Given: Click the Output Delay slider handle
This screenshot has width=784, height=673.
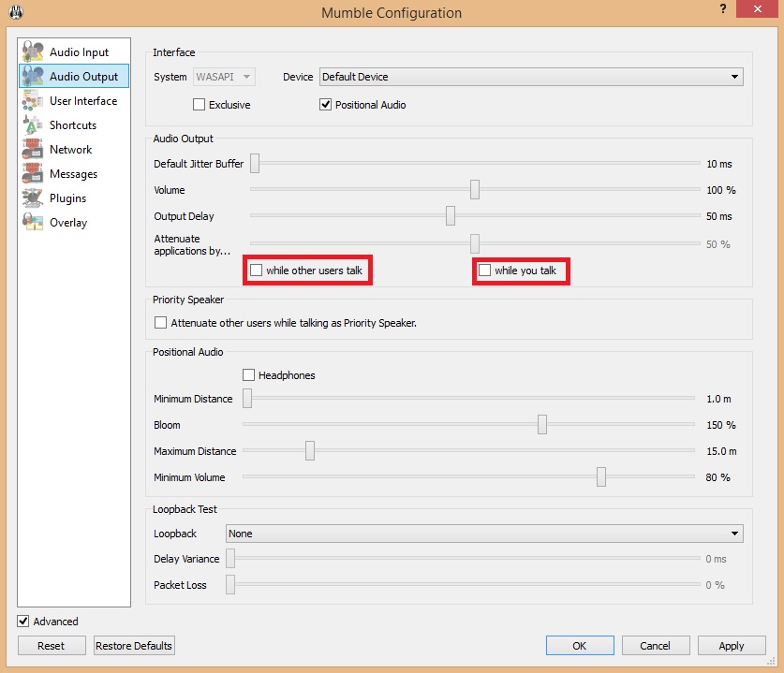Looking at the screenshot, I should 451,216.
